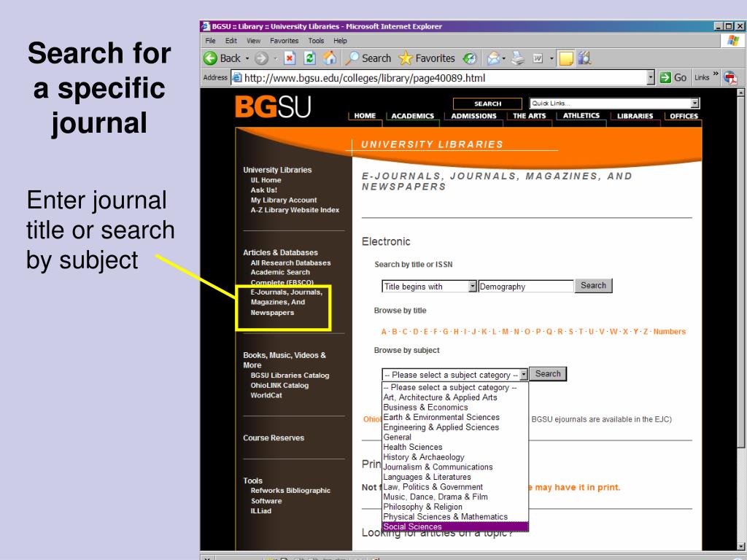Click the Forward arrow icon
Screen dimensions: 747x560
pyautogui.click(x=262, y=58)
